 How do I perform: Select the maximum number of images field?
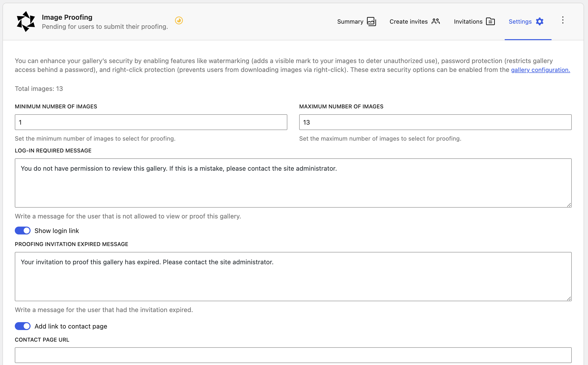(435, 122)
